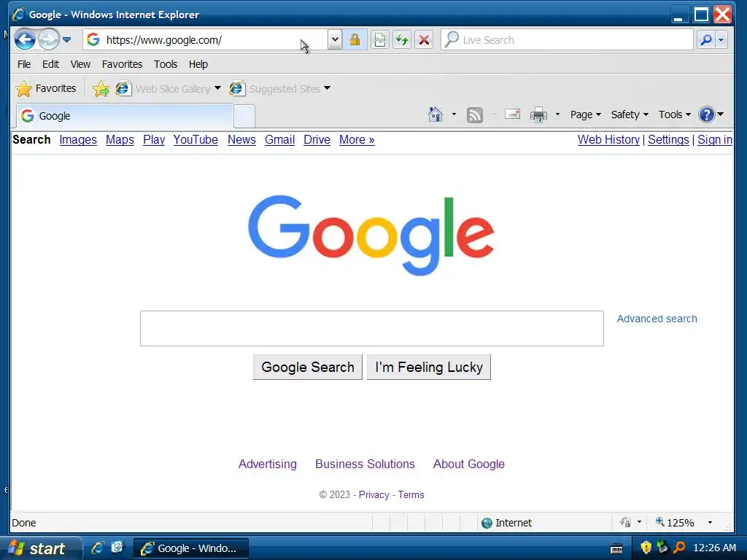The width and height of the screenshot is (747, 560).
Task: Click the Live Search box
Action: [567, 40]
